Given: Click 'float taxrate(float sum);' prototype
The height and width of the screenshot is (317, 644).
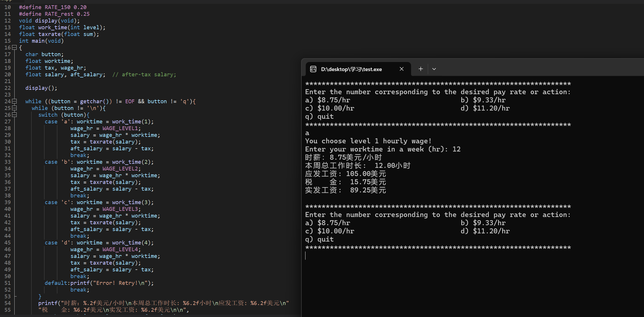Looking at the screenshot, I should (59, 34).
